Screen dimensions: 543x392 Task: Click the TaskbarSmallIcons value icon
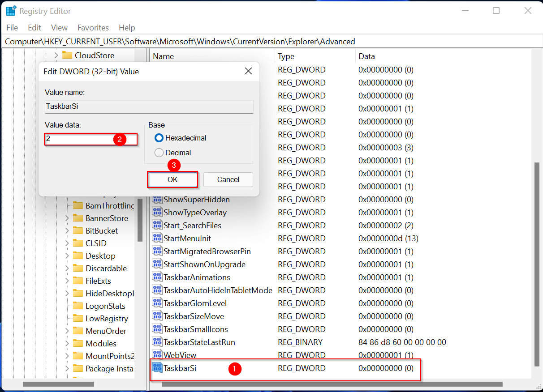point(157,329)
